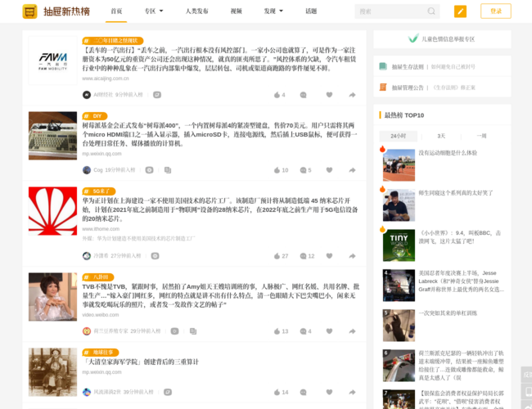Focus the 搜索 input field
Screen dimensions: 532x409
coord(392,11)
